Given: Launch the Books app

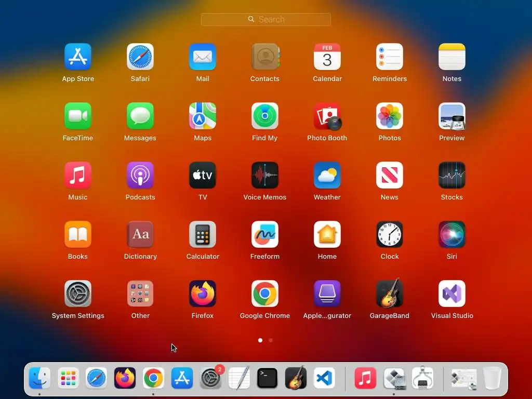Looking at the screenshot, I should coord(78,234).
